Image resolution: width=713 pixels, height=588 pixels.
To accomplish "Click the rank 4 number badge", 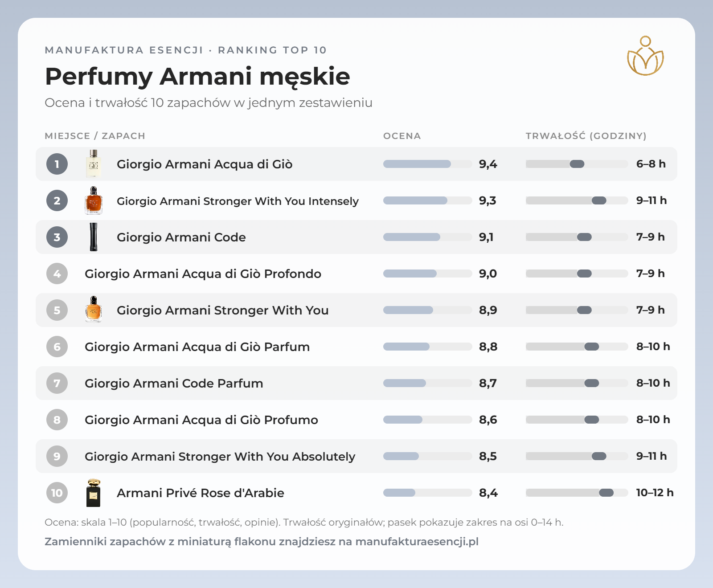I will click(x=57, y=274).
